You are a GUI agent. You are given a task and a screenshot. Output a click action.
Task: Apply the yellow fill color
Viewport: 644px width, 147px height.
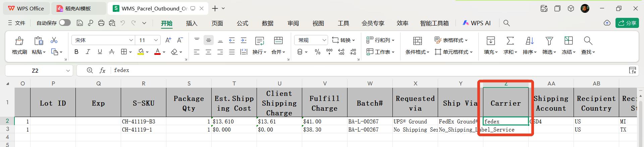(x=141, y=52)
